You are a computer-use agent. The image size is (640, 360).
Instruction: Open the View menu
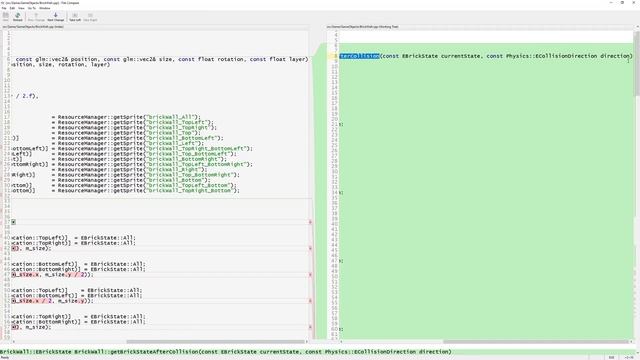pos(21,8)
